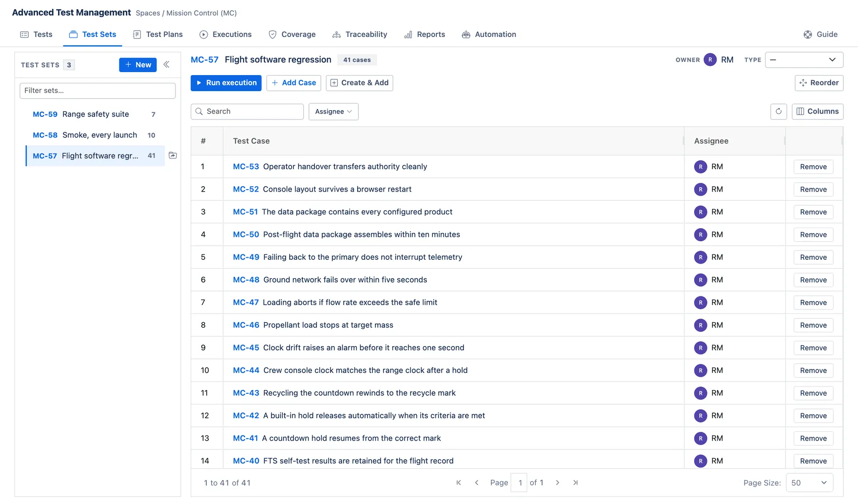858x504 pixels.
Task: Open the Type dropdown for the set
Action: tap(804, 59)
